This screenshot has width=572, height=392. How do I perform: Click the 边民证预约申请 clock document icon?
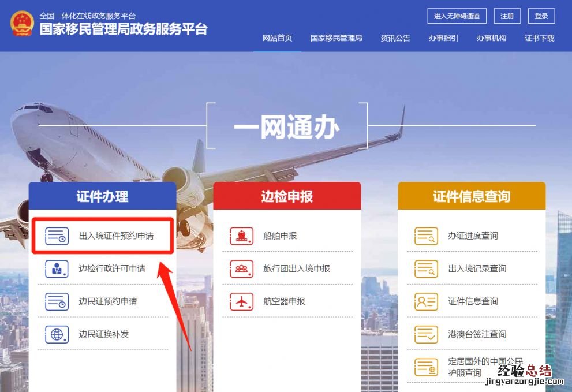point(57,301)
